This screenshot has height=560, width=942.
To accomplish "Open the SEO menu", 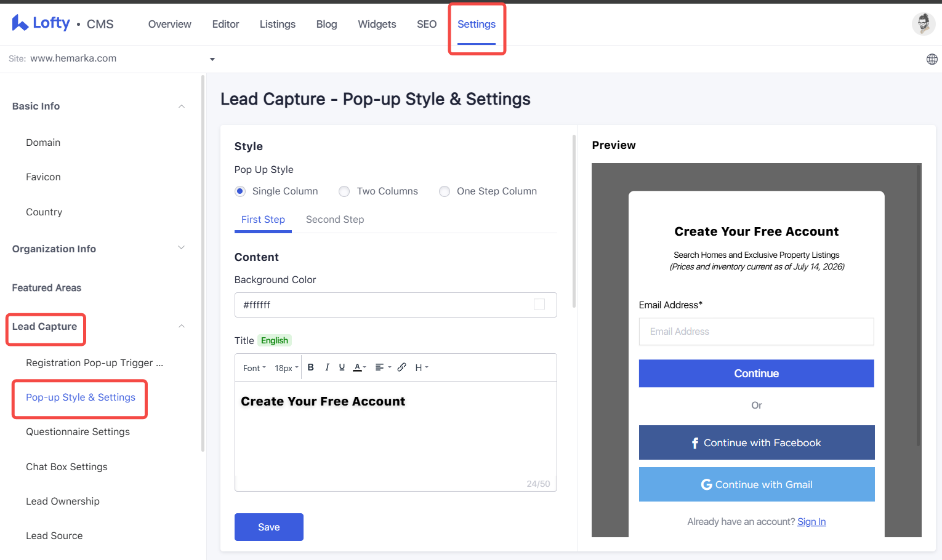I will (x=427, y=24).
